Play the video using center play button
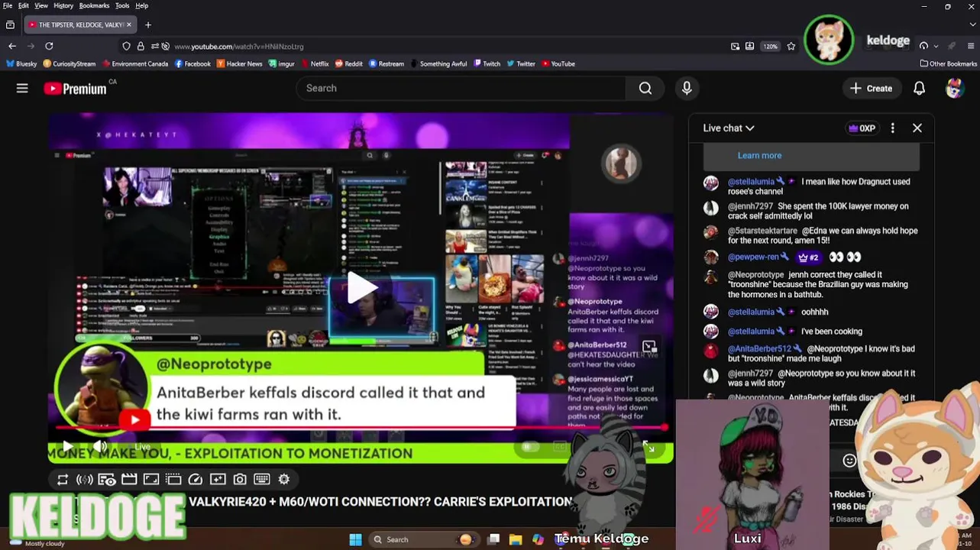 pos(361,288)
